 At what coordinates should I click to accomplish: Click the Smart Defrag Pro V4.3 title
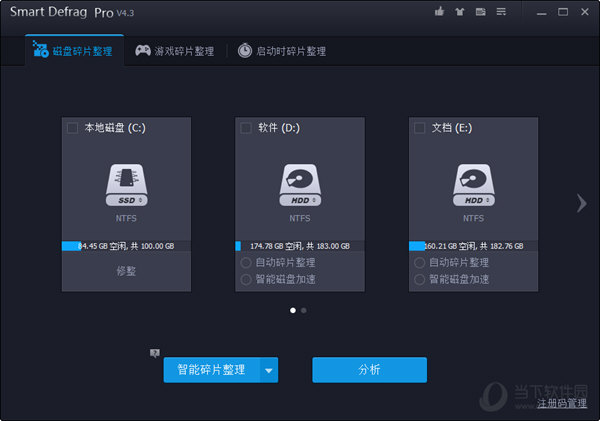point(72,12)
